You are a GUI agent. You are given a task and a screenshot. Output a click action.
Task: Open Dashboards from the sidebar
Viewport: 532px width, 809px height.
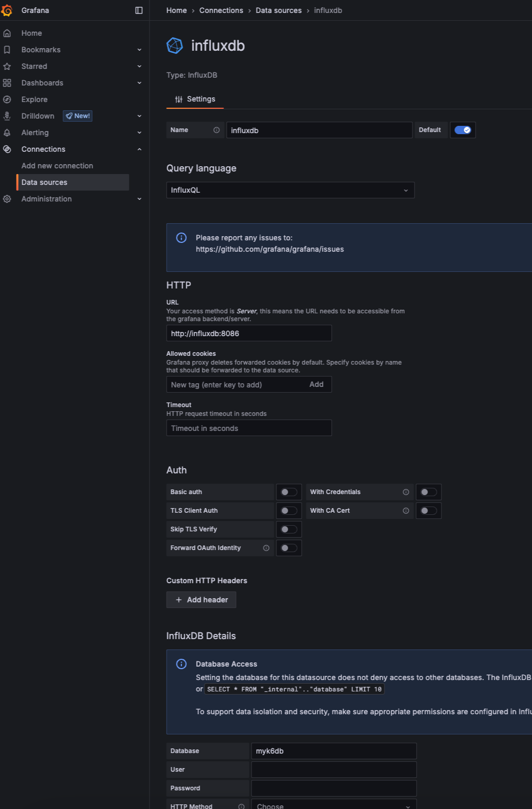pyautogui.click(x=42, y=83)
